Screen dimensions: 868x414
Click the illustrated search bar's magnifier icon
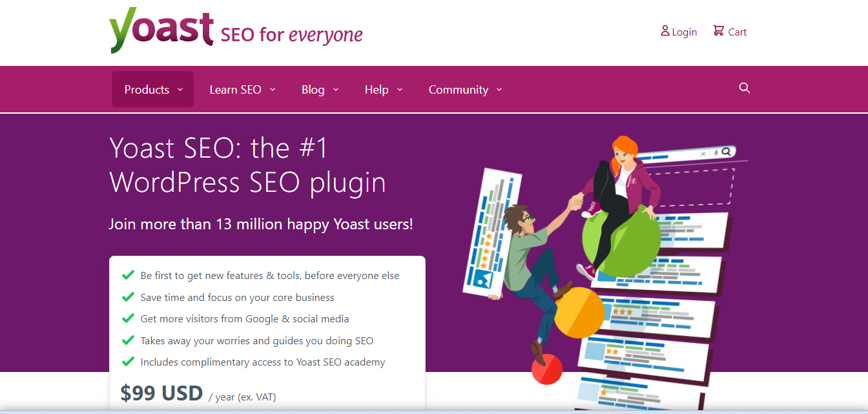click(727, 152)
